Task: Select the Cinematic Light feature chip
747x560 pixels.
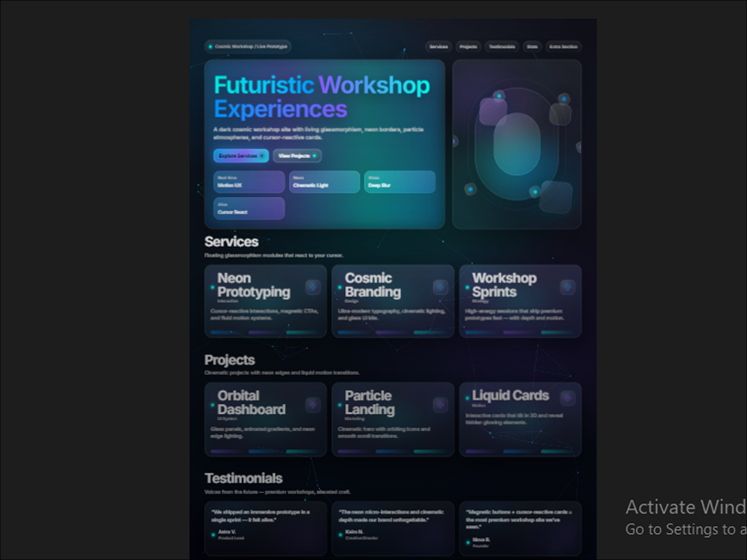Action: click(x=324, y=182)
